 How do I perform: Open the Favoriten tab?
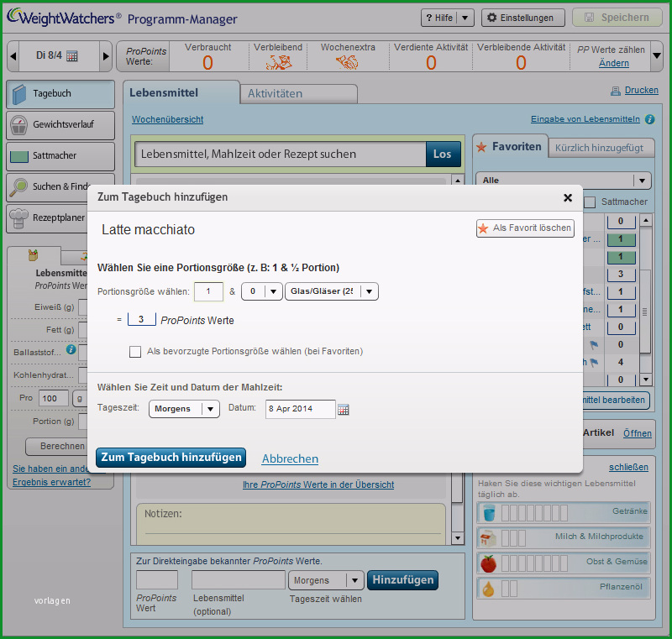point(511,147)
